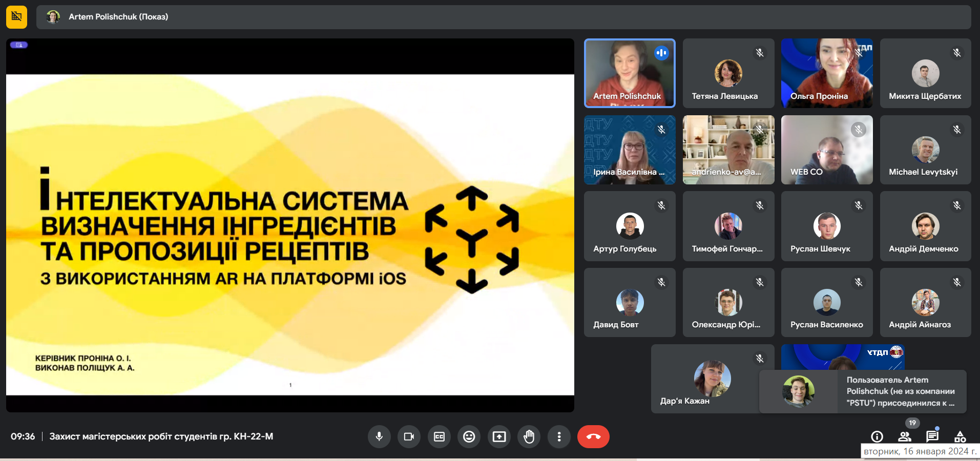Click the speaking indicator on Artem Polishchuk's tile

pyautogui.click(x=661, y=53)
